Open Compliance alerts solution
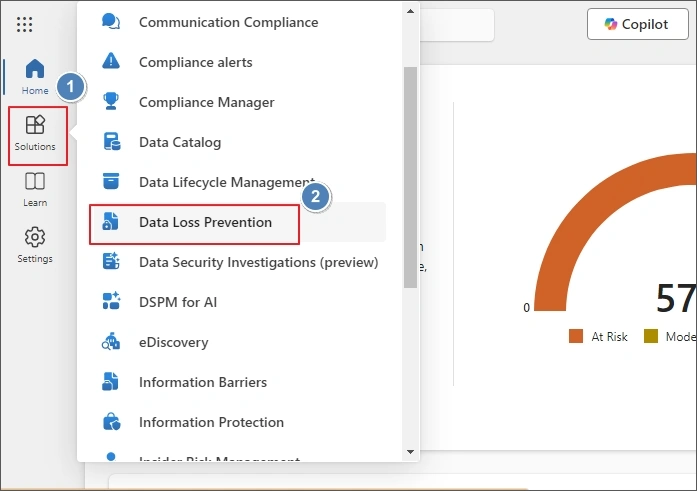Screen dimensions: 697x491 coord(196,62)
